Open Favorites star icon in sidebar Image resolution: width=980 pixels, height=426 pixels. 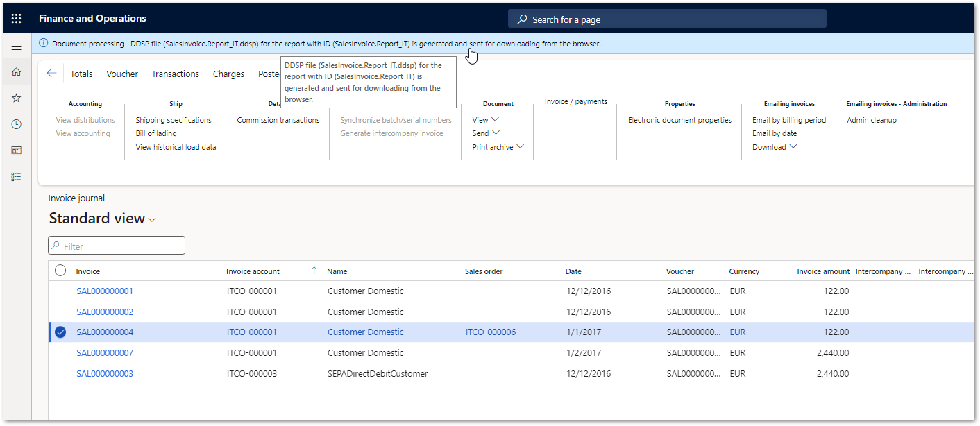point(17,99)
